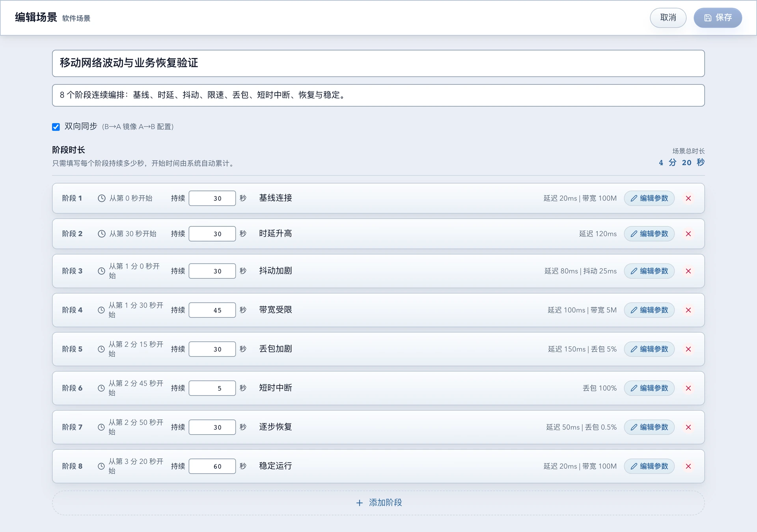Save the scene with 保存 button
This screenshot has height=532, width=757.
click(718, 18)
